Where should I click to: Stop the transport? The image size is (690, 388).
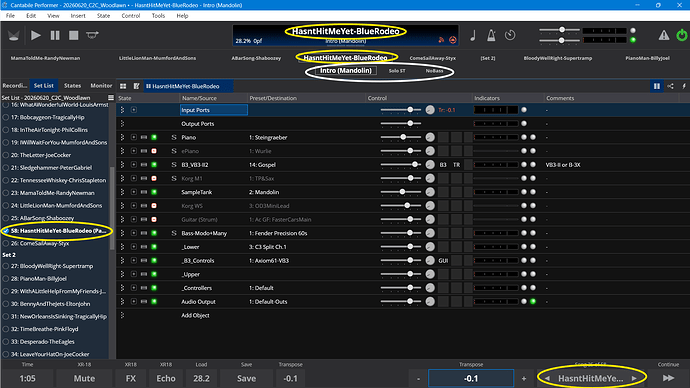click(73, 35)
